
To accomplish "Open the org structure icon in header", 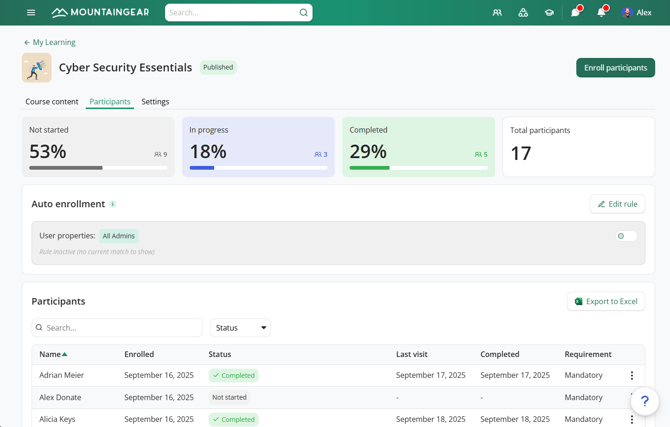I will click(x=523, y=13).
